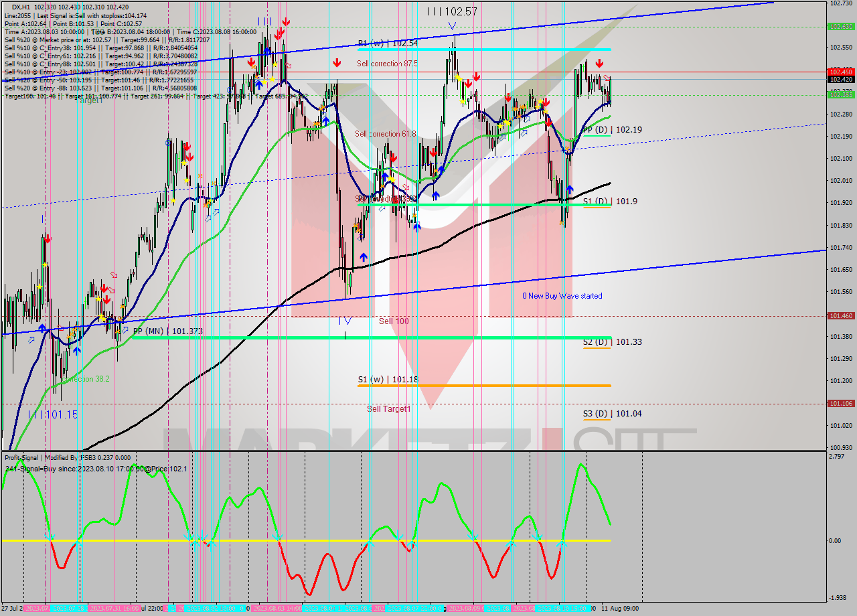Click the red sell arrow above the latest candles
The image size is (857, 616).
(599, 63)
